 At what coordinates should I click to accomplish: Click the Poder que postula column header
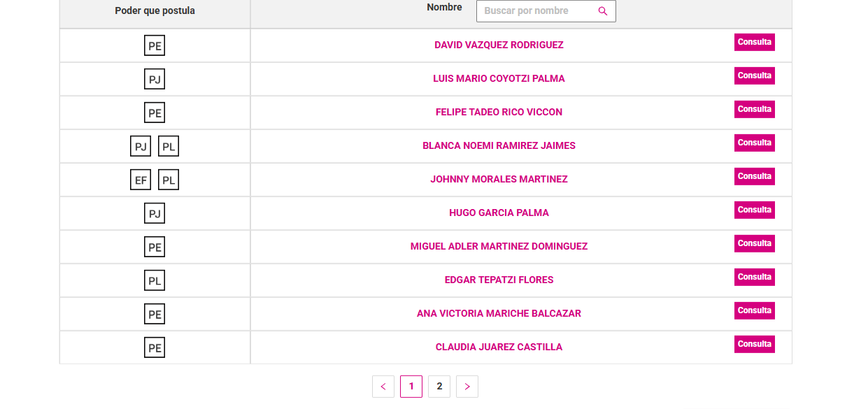155,10
